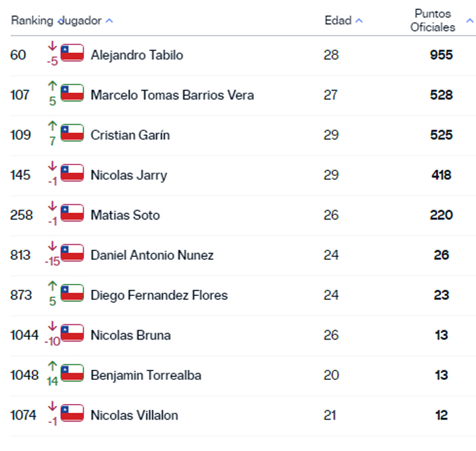The height and width of the screenshot is (451, 476).
Task: Click flag icon next to Cristian Garín
Action: pyautogui.click(x=72, y=133)
